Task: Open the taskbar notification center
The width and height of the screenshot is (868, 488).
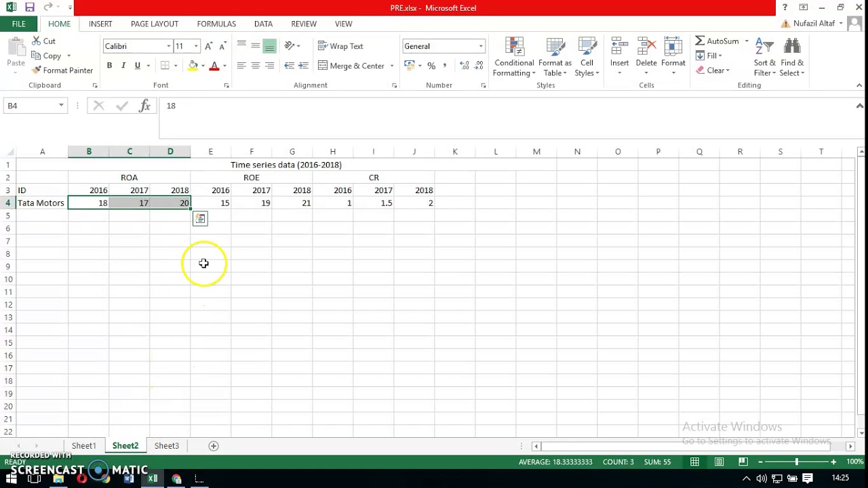Action: click(807, 479)
